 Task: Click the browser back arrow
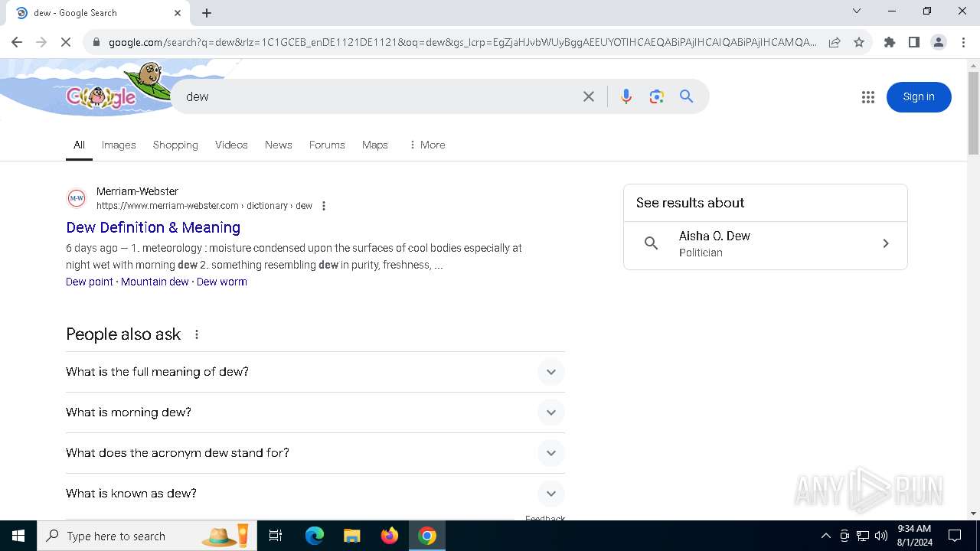(x=17, y=42)
